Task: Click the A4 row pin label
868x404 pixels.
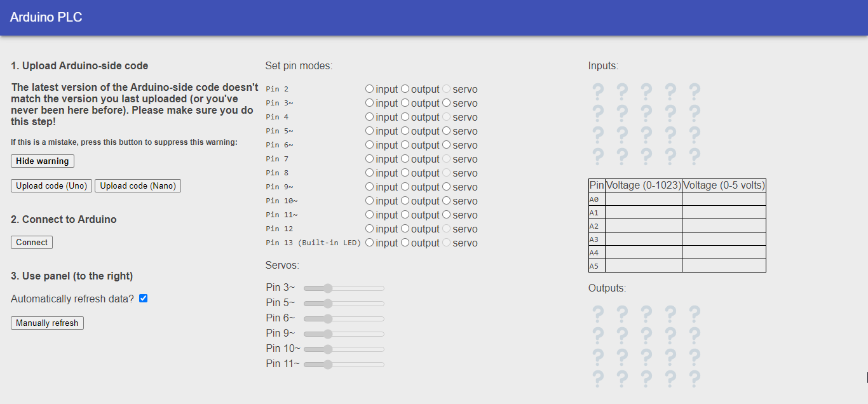Action: click(x=594, y=253)
